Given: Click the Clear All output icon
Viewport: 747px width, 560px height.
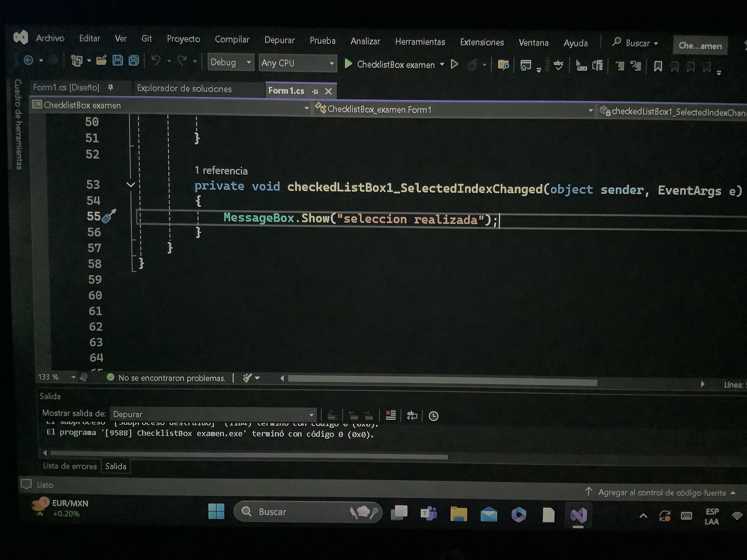Looking at the screenshot, I should coord(391,415).
